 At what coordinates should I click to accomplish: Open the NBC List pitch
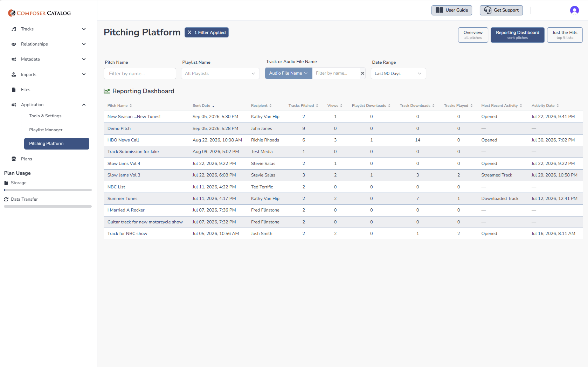(x=116, y=187)
